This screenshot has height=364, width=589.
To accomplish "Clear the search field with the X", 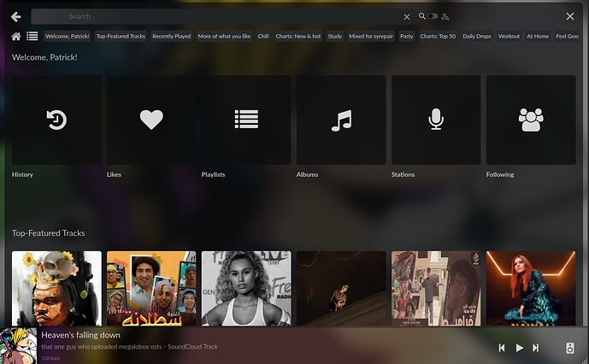I will point(407,16).
